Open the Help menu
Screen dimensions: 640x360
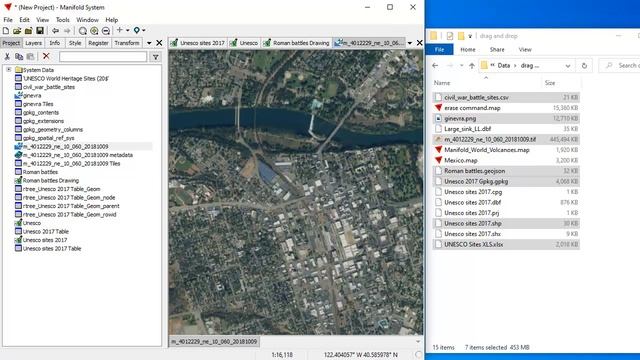click(111, 20)
